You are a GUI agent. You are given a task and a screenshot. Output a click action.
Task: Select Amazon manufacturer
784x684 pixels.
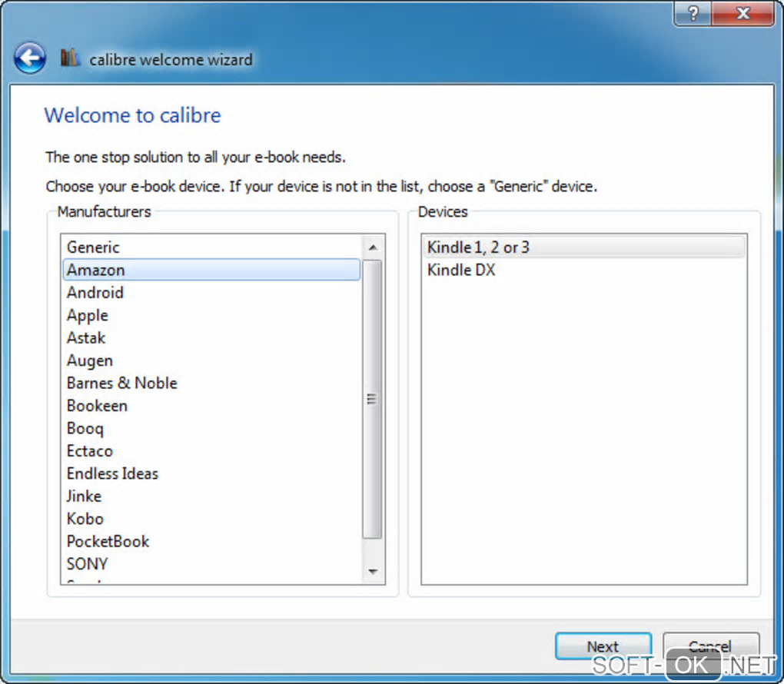pos(211,270)
